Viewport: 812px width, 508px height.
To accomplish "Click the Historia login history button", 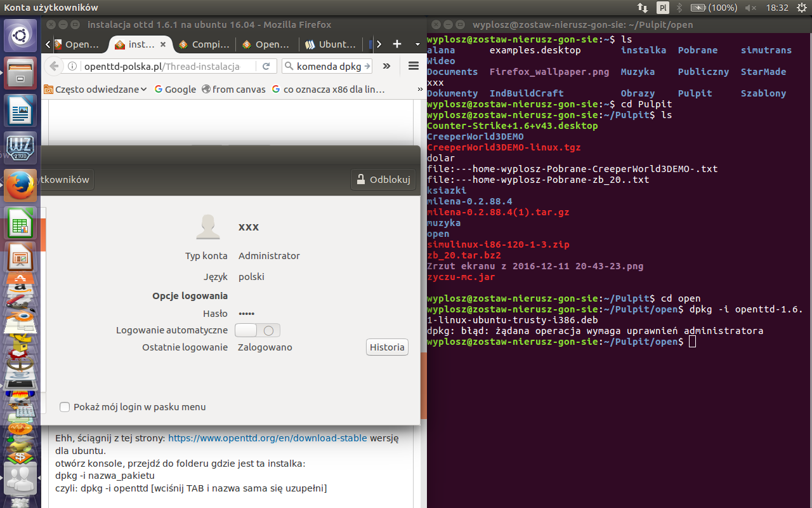I will (387, 347).
